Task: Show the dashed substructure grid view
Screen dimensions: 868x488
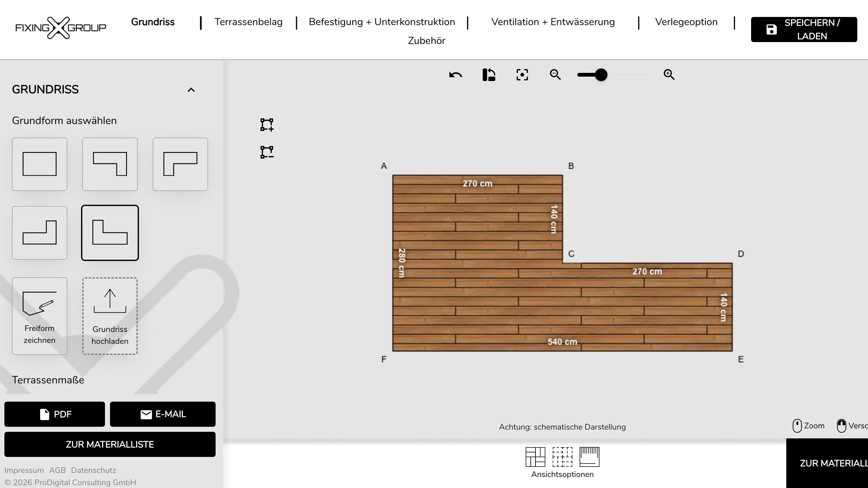Action: [x=562, y=457]
